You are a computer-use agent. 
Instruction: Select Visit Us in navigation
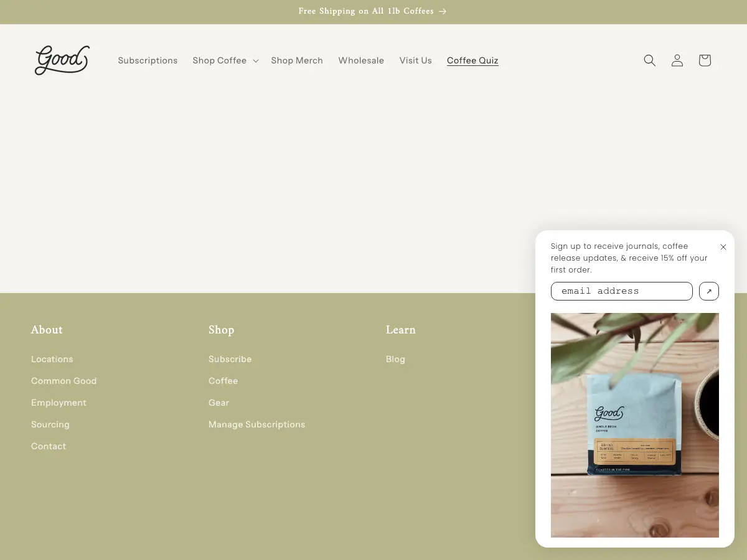tap(416, 60)
